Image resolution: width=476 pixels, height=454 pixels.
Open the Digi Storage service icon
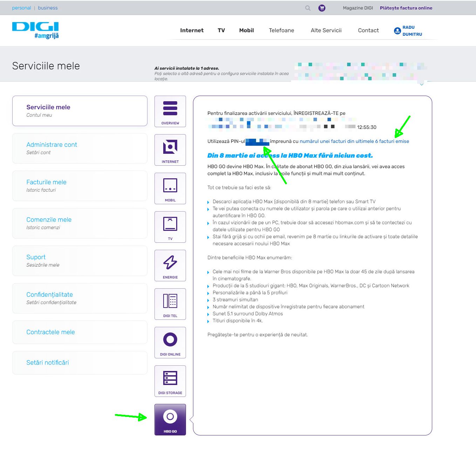[x=170, y=381]
